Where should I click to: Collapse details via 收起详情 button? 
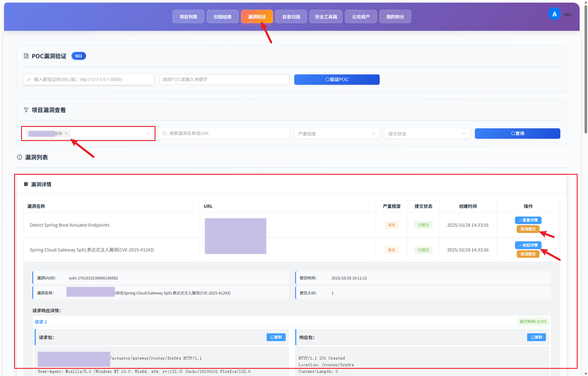tap(528, 245)
